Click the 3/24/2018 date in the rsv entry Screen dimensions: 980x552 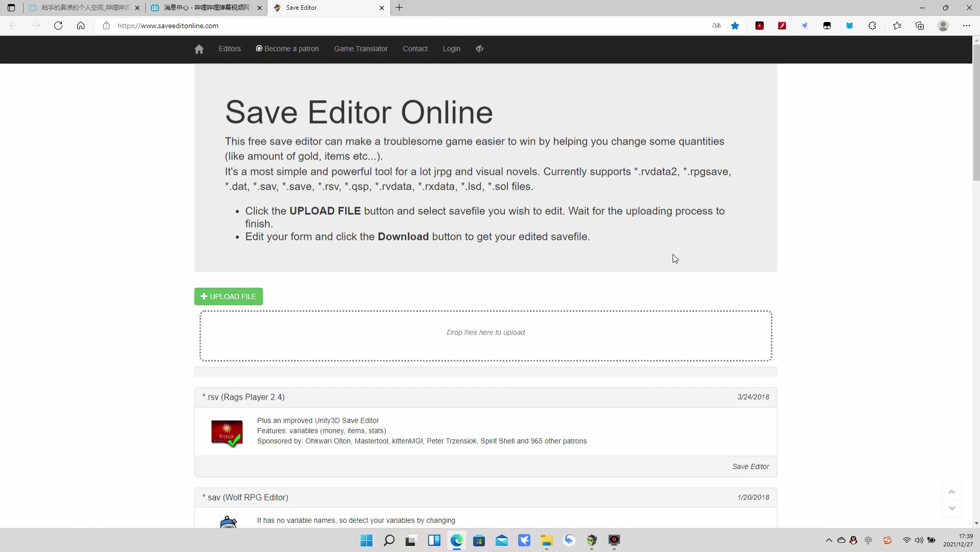point(753,397)
